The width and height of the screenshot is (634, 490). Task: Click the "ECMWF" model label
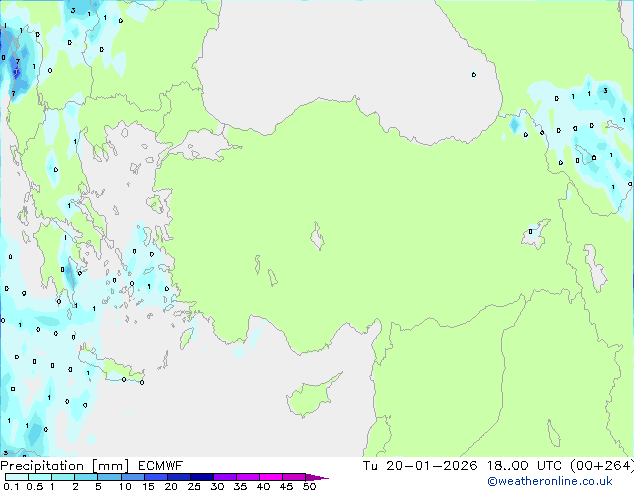161,466
